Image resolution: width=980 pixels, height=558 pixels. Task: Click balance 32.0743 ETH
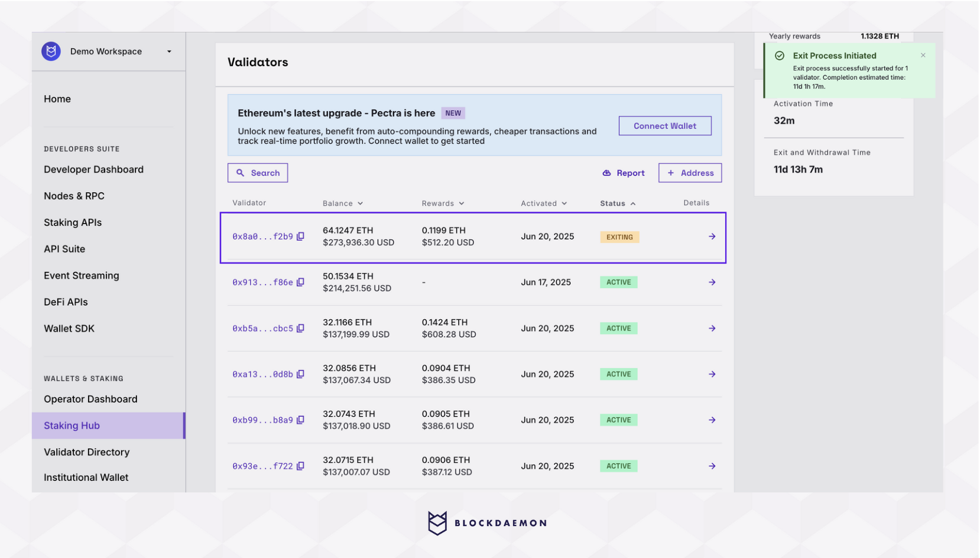[x=349, y=414]
